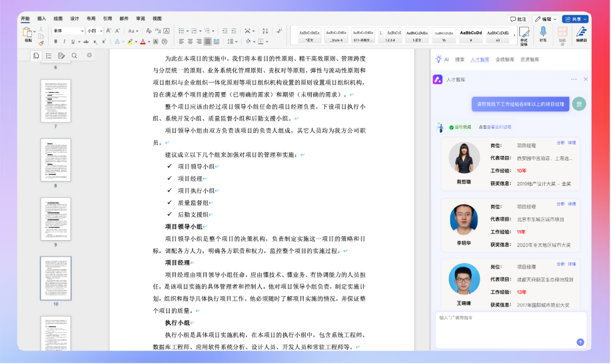Open search icon in navigation pane
This screenshot has width=611, height=364.
coord(74,56)
